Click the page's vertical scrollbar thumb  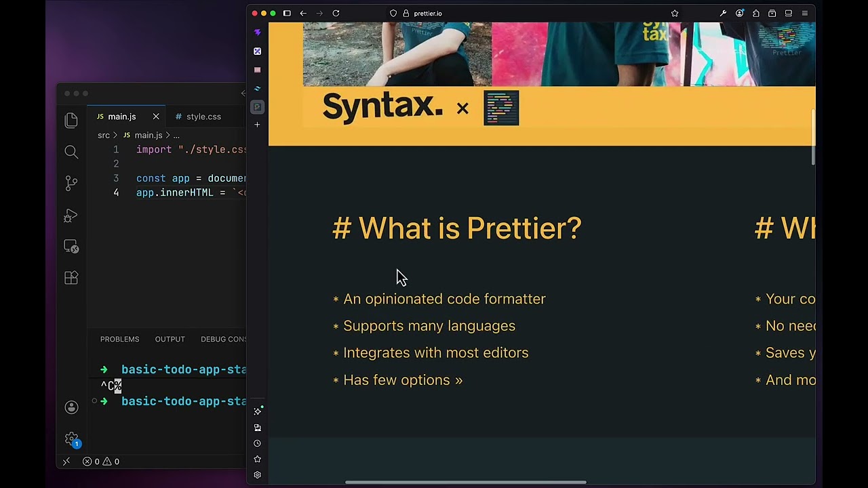812,136
